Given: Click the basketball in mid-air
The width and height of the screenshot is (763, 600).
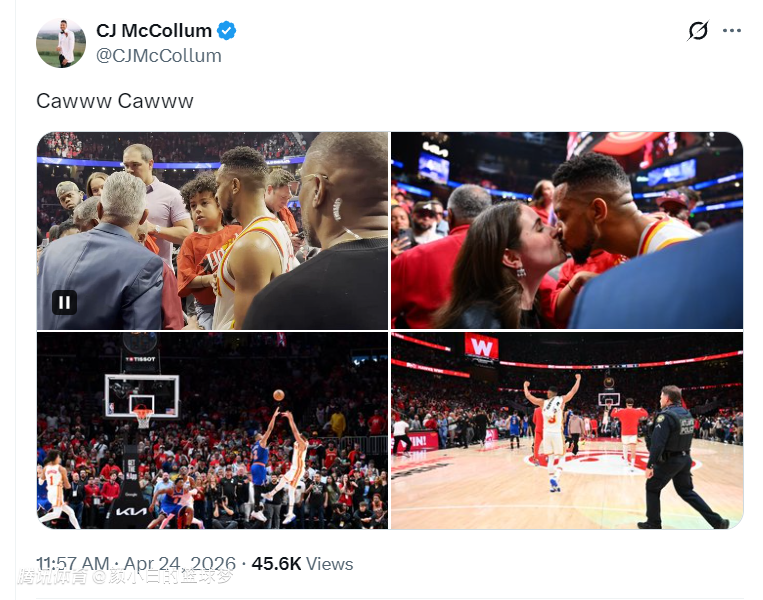Looking at the screenshot, I should 279,395.
